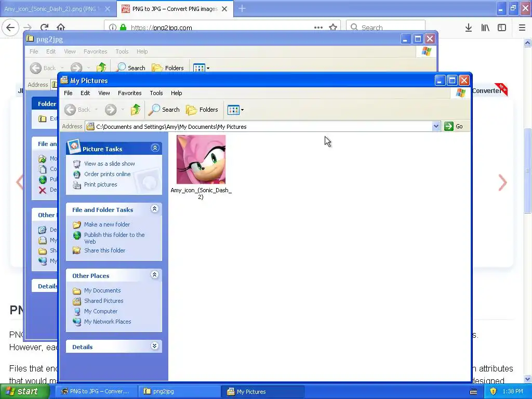The height and width of the screenshot is (399, 532).
Task: Open Back history dropdown arrow in My Pictures
Action: tap(96, 110)
